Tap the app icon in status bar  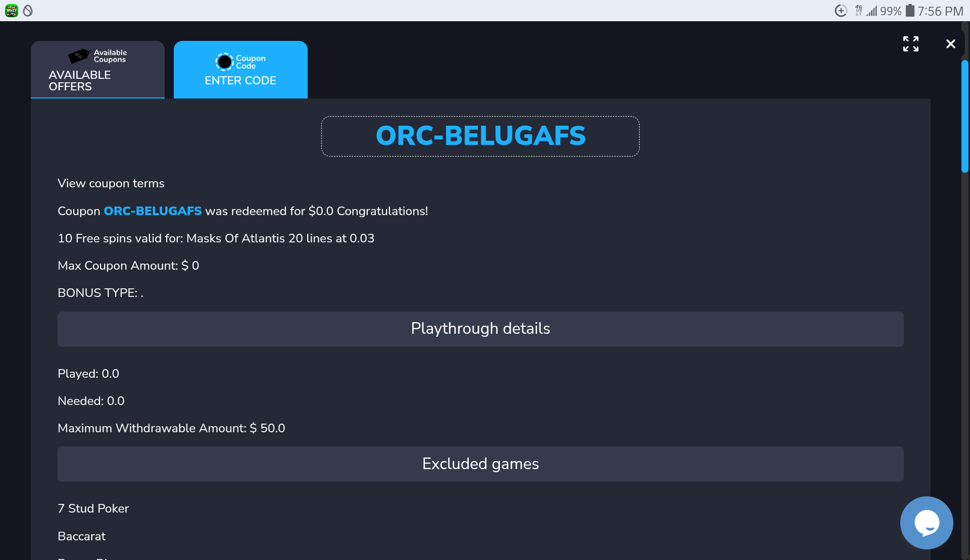[11, 11]
